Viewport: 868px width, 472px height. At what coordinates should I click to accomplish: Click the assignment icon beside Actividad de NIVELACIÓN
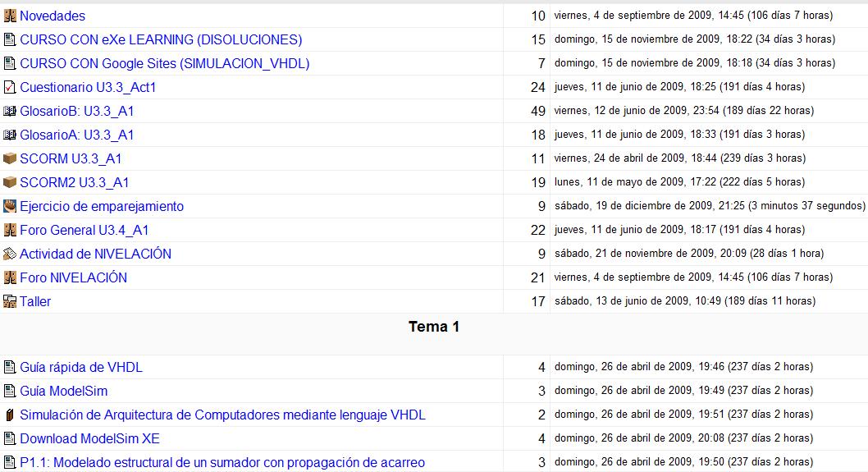tap(10, 254)
